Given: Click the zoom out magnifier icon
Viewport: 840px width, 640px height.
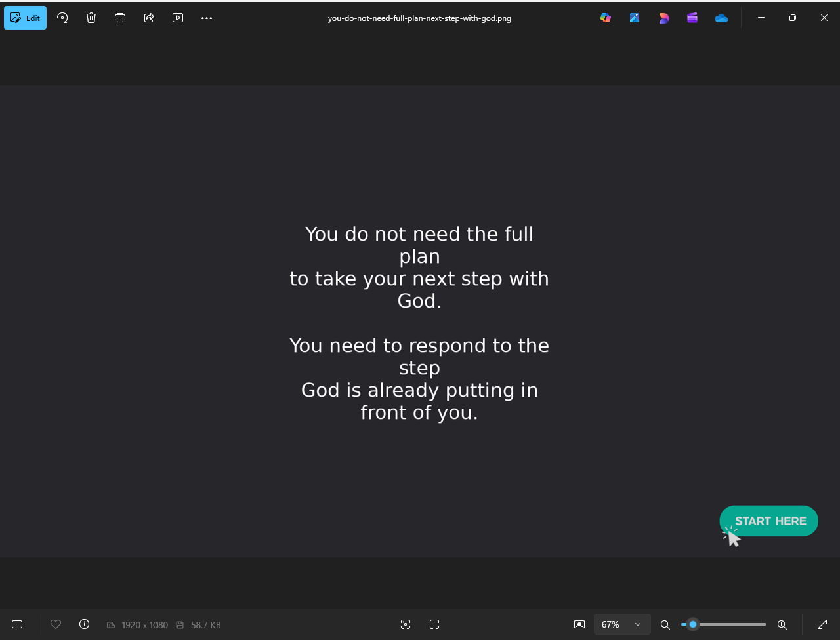Looking at the screenshot, I should point(665,624).
